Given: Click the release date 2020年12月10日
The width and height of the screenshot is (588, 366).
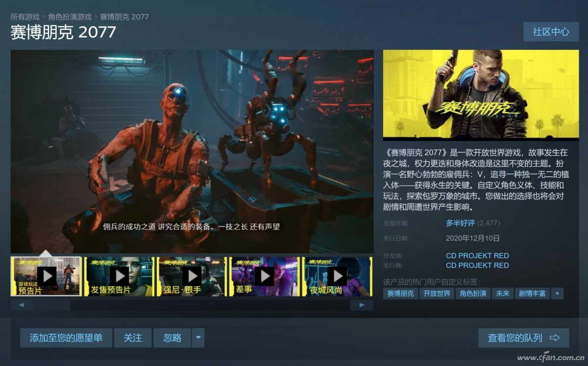Looking at the screenshot, I should tap(473, 238).
